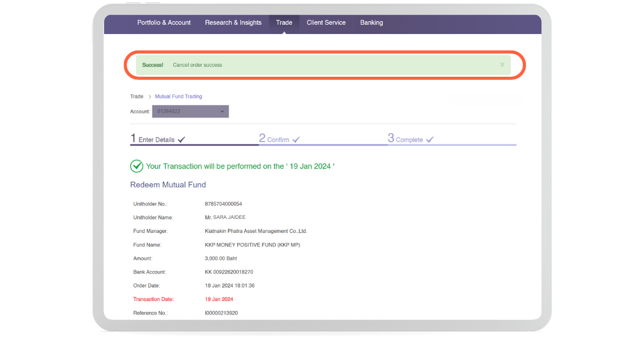Click the checkmark beside Enter Details
The height and width of the screenshot is (338, 644).
[181, 139]
